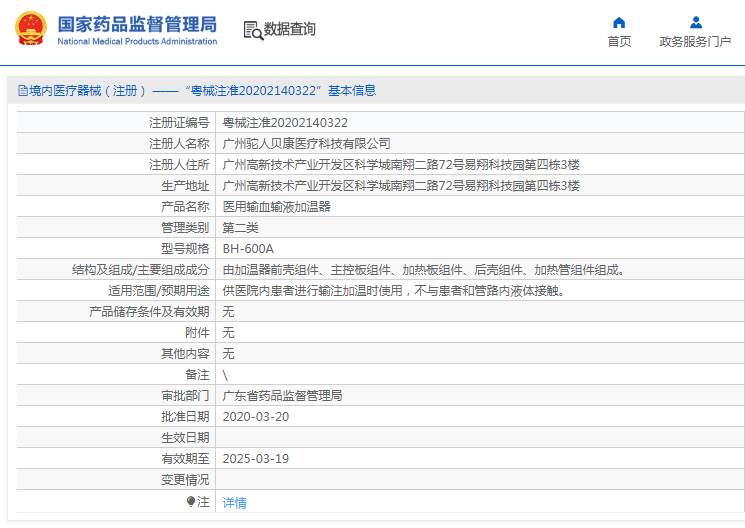Select registration number value 粤械注准20202140322

(x=285, y=123)
